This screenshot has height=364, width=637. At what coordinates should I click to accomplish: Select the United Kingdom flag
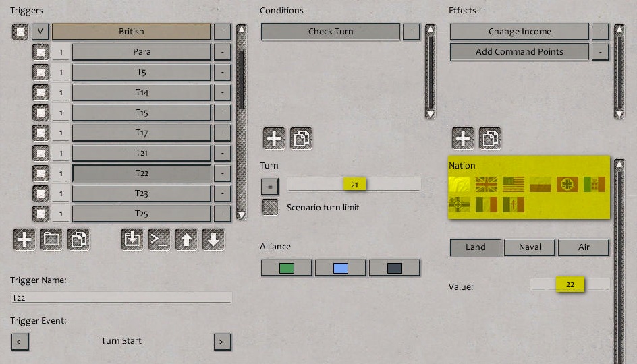[x=487, y=184]
